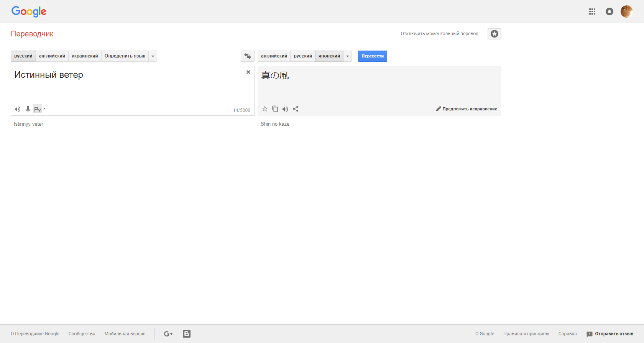Select украинский as source language

point(85,56)
